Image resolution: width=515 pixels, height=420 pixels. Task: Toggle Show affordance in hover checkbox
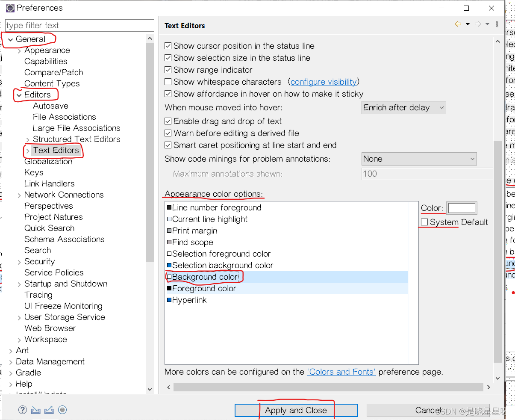[x=168, y=94]
